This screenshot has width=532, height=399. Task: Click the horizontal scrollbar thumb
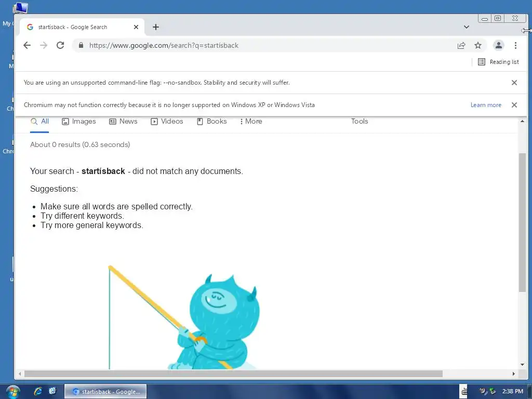233,374
